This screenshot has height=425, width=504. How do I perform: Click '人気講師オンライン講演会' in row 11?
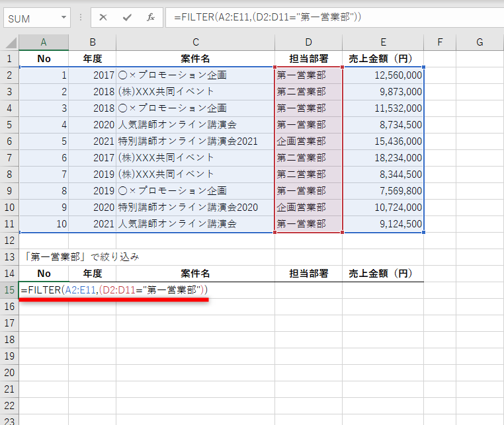[x=195, y=224]
